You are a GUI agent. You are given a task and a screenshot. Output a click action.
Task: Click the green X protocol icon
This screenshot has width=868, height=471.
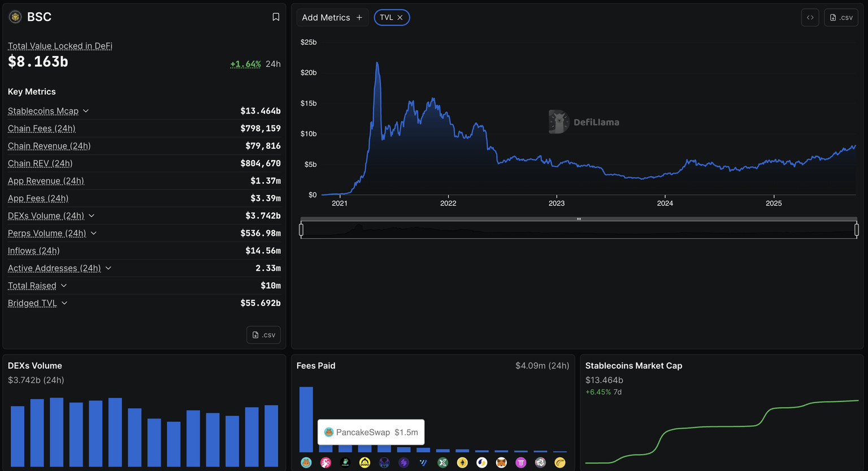[x=442, y=463]
